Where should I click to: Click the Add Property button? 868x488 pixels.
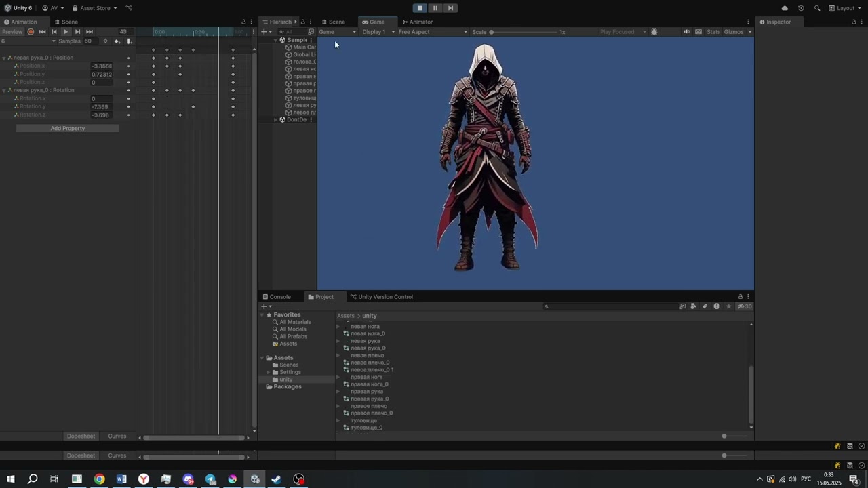[68, 128]
